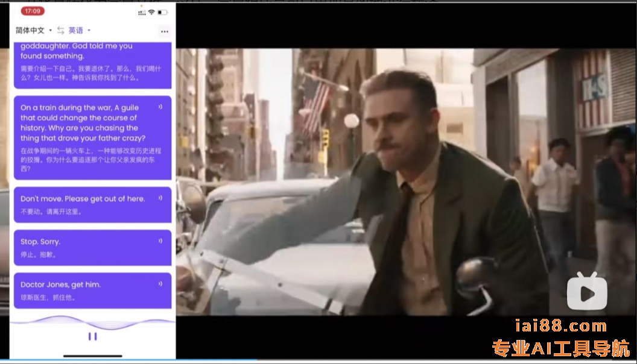Click the red 17:09 time indicator

[x=33, y=11]
